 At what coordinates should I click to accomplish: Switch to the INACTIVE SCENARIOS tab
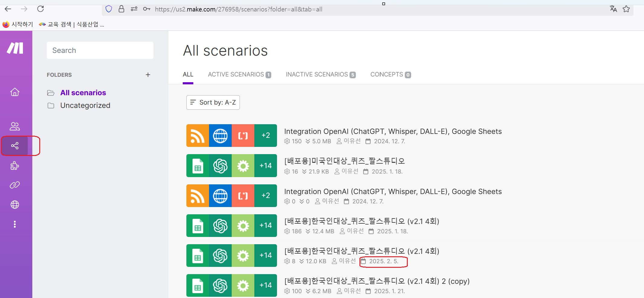click(320, 74)
